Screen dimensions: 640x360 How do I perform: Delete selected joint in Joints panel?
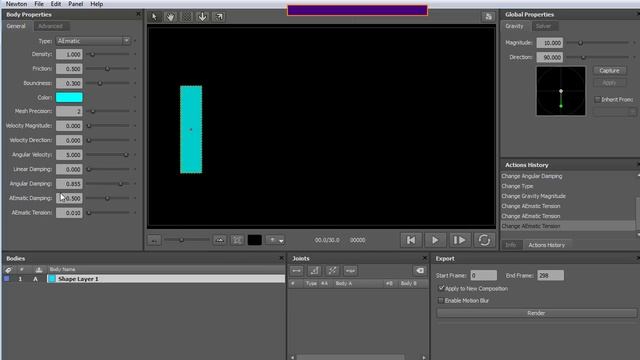coord(420,271)
